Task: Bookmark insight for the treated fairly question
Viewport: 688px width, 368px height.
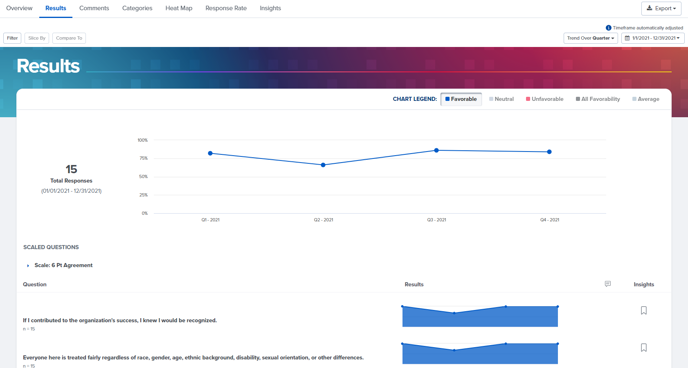Action: [644, 347]
